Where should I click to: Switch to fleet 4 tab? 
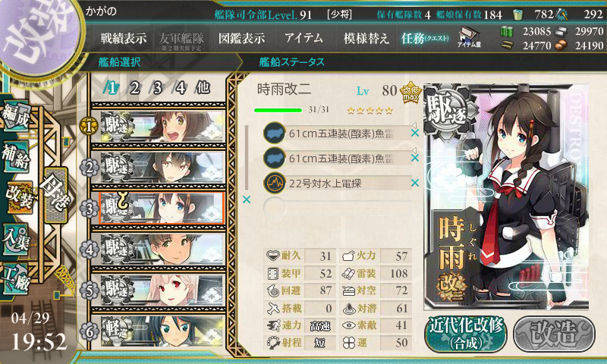click(180, 88)
